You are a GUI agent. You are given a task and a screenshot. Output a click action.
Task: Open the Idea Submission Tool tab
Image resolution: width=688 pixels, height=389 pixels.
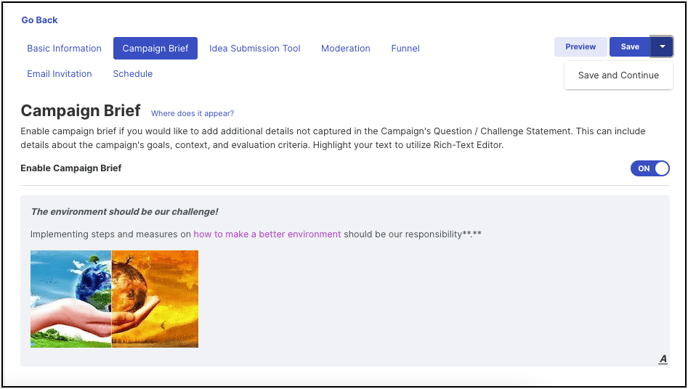click(x=254, y=48)
